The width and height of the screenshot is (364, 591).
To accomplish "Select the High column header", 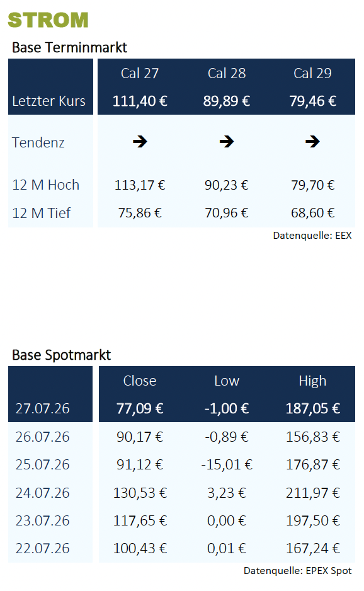I will [x=312, y=381].
